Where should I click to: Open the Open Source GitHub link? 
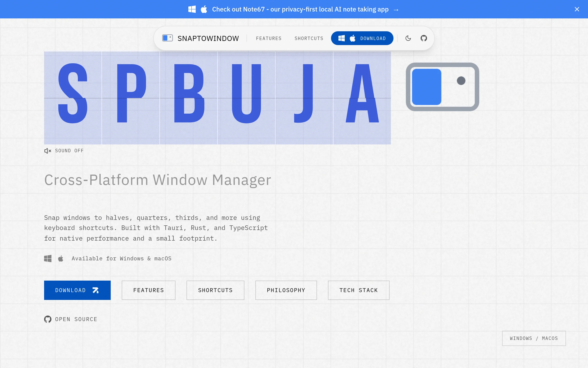tap(71, 319)
